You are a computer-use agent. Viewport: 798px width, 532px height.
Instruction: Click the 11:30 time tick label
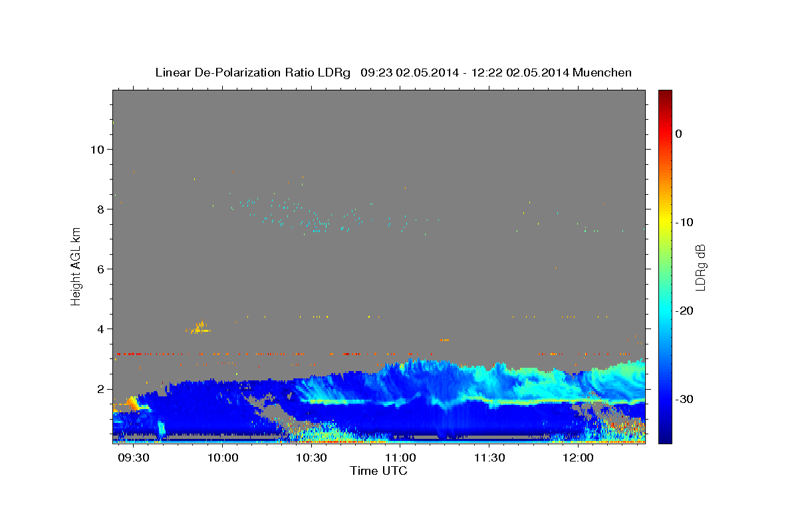pos(489,458)
